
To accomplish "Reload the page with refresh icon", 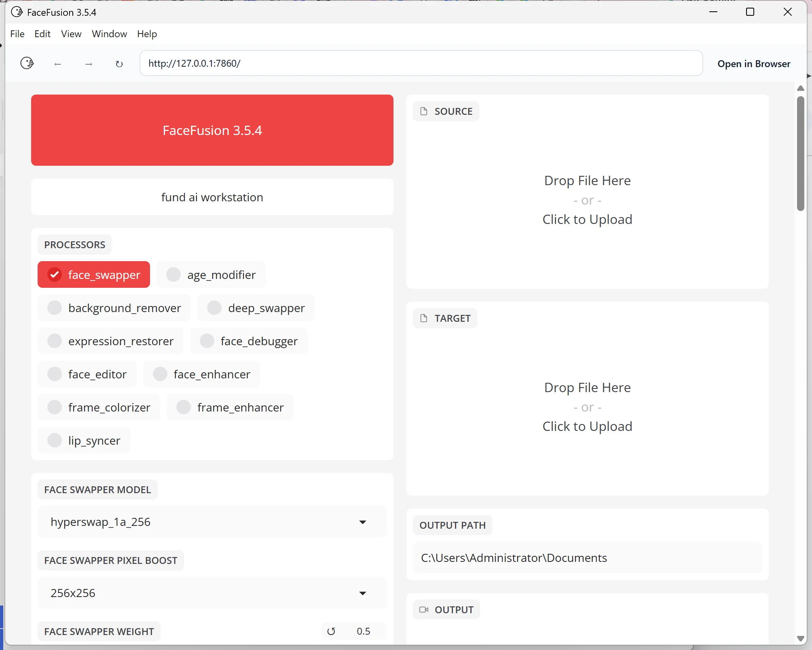I will [119, 64].
